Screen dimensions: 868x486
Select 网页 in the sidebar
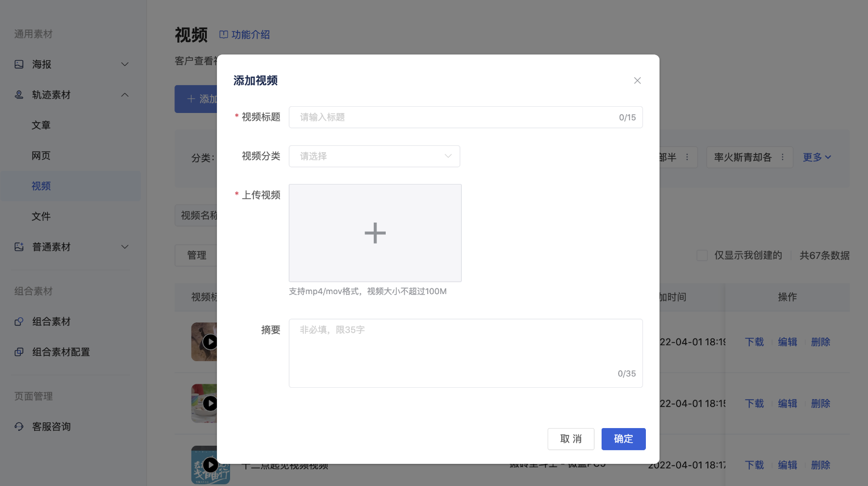pyautogui.click(x=41, y=156)
